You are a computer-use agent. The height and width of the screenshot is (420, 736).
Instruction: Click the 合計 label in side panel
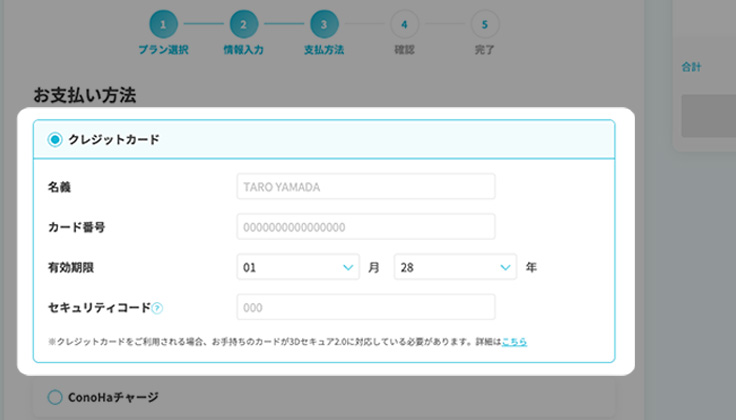click(x=691, y=67)
